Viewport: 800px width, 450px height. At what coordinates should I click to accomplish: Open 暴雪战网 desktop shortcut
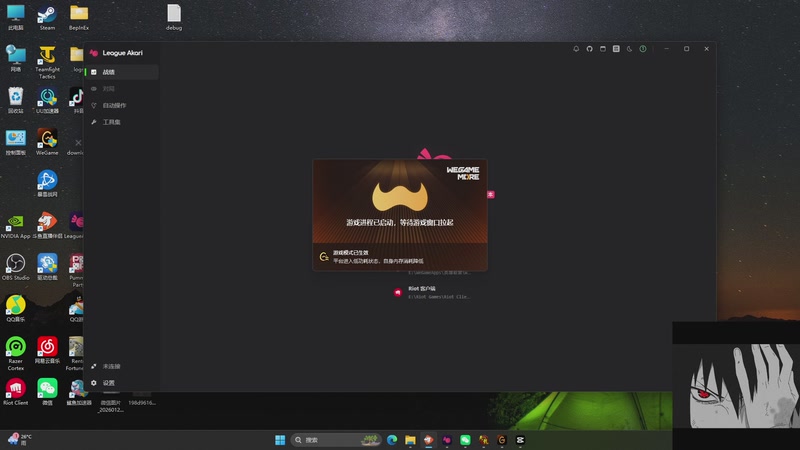tap(47, 184)
